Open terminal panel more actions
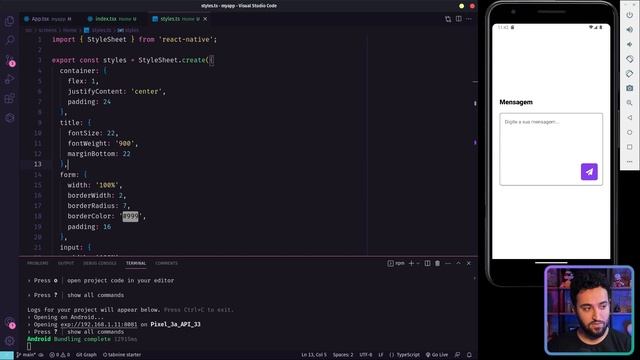This screenshot has height=360, width=640. (x=448, y=263)
